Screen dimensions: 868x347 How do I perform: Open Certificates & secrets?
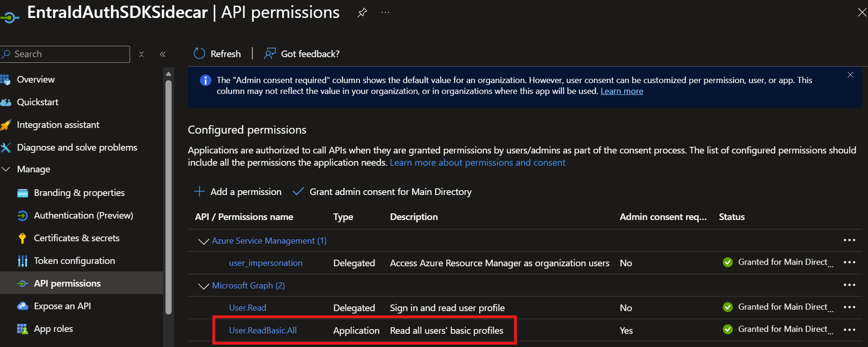77,238
